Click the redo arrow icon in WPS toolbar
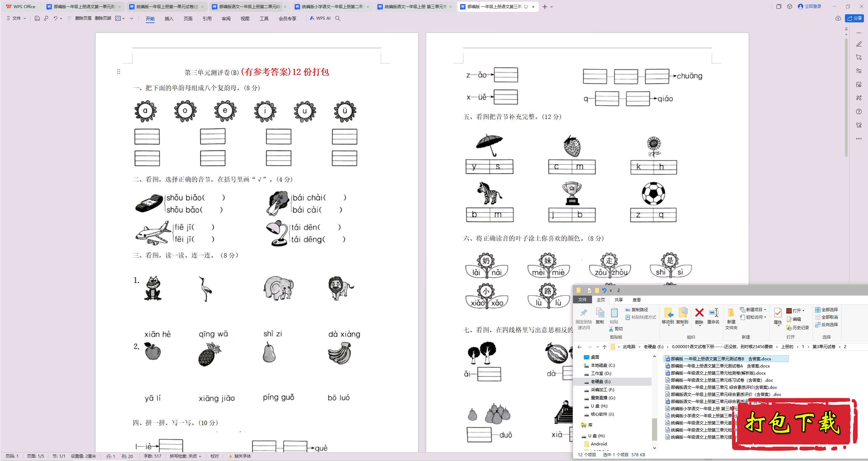 tap(69, 18)
